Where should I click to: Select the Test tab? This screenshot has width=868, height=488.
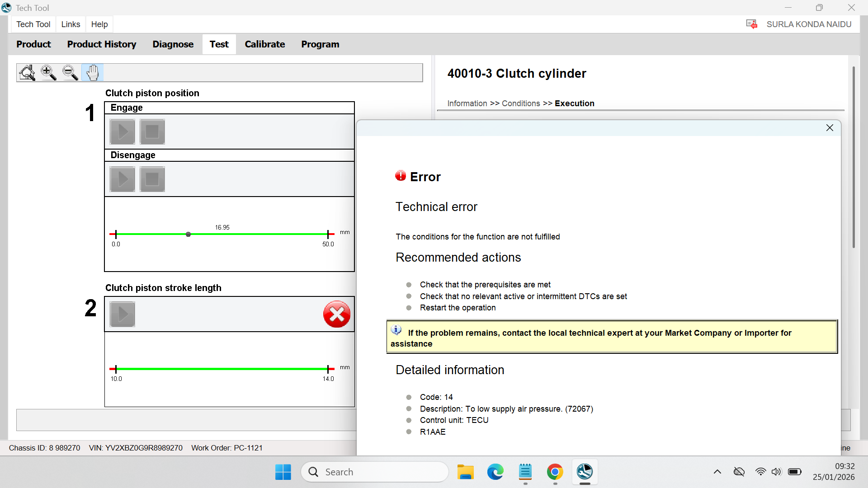[219, 44]
